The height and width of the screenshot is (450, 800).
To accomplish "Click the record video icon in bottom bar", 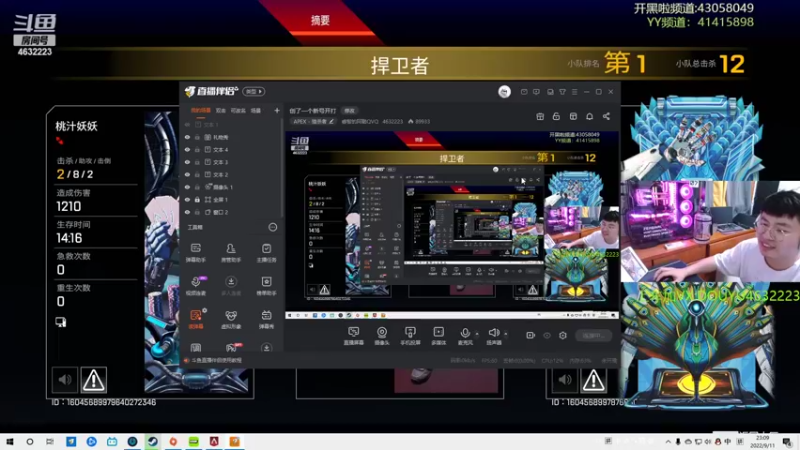I will click(531, 335).
